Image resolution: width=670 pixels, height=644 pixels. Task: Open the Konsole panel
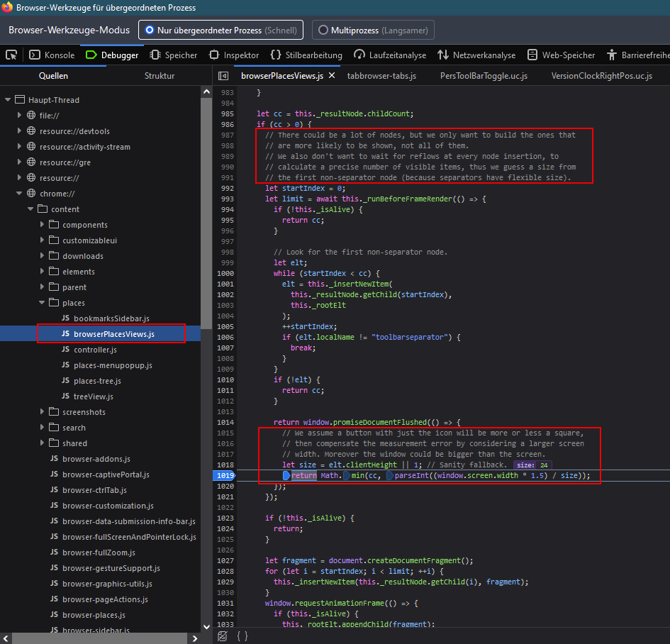[x=52, y=55]
